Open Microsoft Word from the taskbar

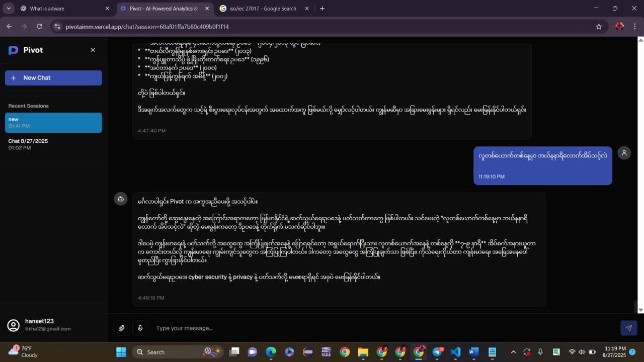[x=473, y=352]
